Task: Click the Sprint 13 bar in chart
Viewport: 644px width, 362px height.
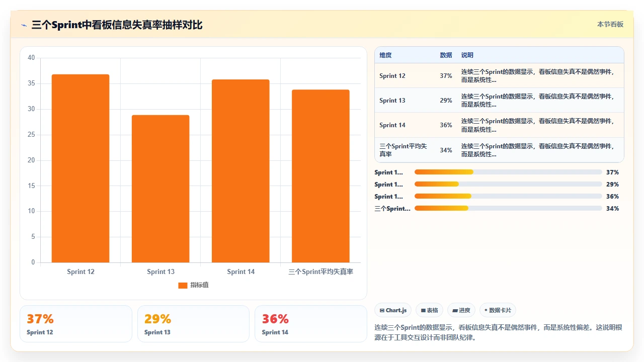Action: [x=160, y=189]
